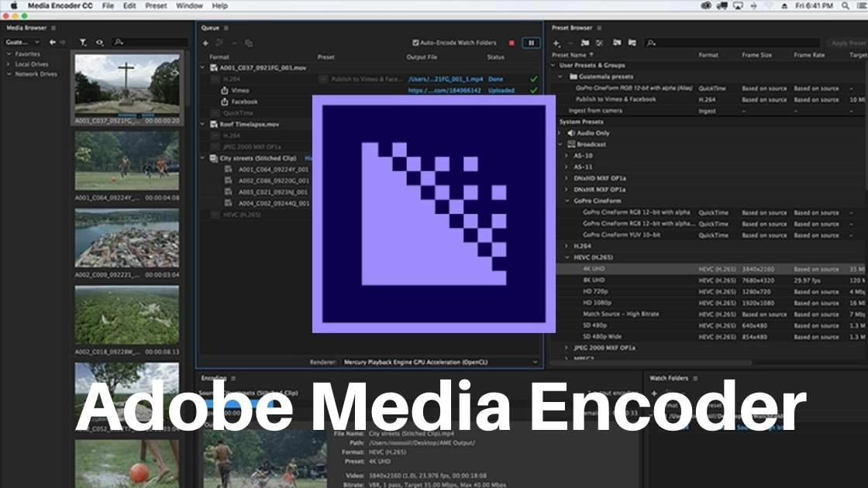Open the Renderer dropdown at Queue bottom
This screenshot has width=868, height=488.
pos(534,362)
